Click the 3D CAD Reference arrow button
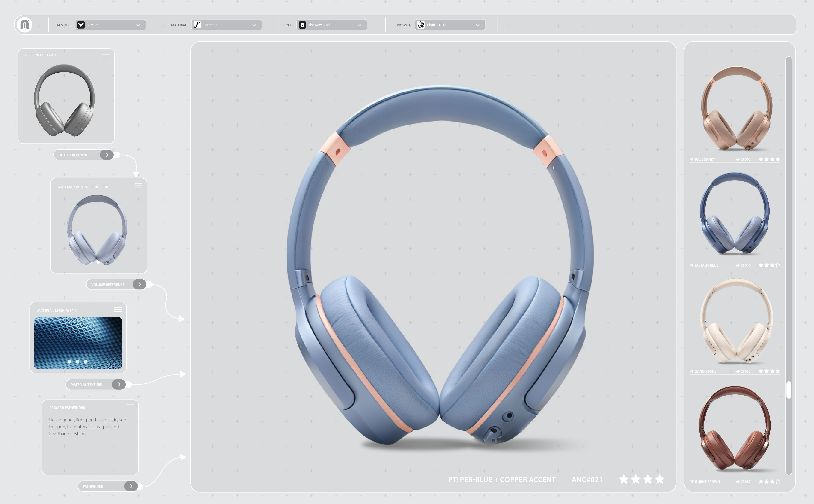The height and width of the screenshot is (504, 814). 107,155
